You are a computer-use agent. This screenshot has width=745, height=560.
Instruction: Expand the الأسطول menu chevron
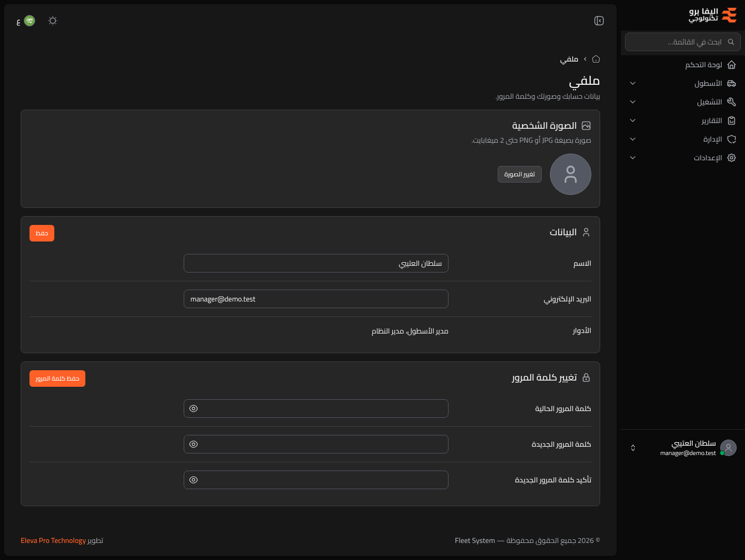coord(633,83)
